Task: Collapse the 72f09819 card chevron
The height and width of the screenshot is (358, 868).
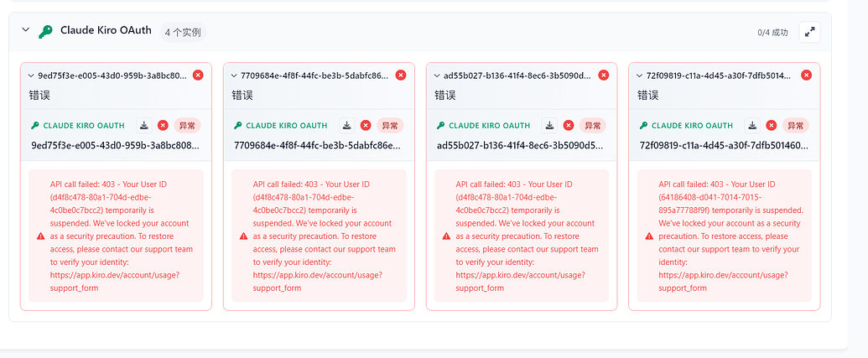Action: [x=640, y=75]
